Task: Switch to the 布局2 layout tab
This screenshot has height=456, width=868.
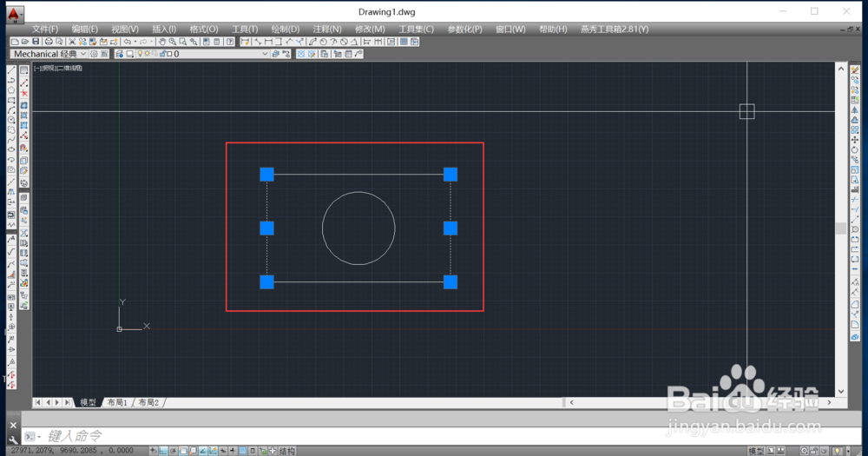Action: click(x=148, y=402)
